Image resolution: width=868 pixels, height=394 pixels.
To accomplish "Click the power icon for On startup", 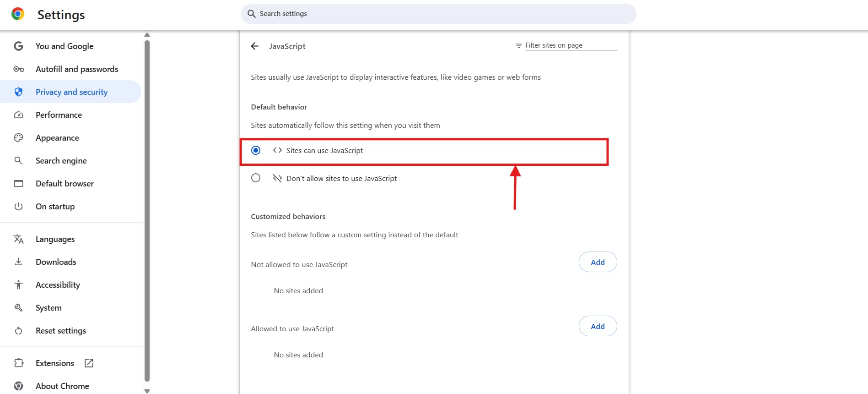I will (18, 206).
